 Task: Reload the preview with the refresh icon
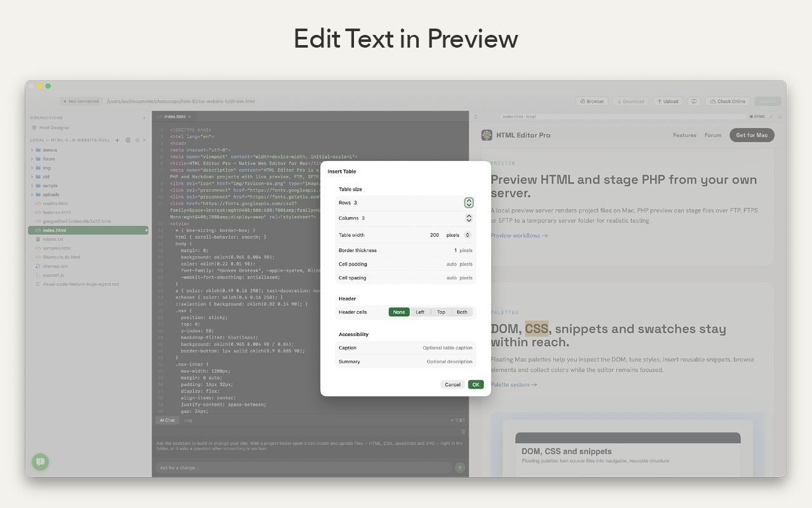point(476,117)
